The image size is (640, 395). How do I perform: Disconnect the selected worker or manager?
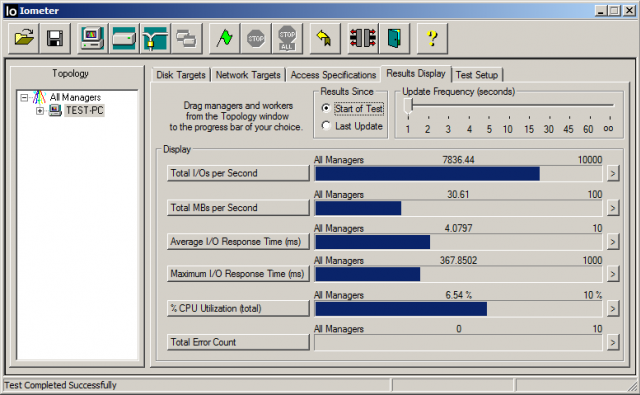tap(363, 38)
